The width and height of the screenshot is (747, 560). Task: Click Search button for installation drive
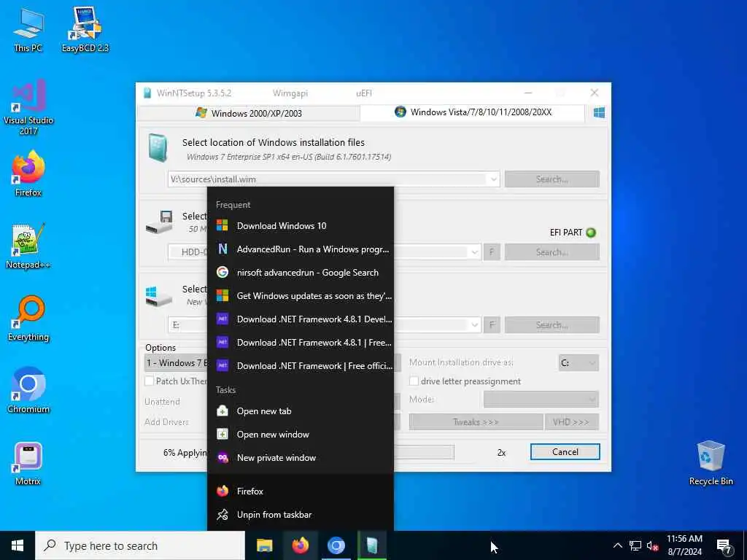pyautogui.click(x=551, y=324)
